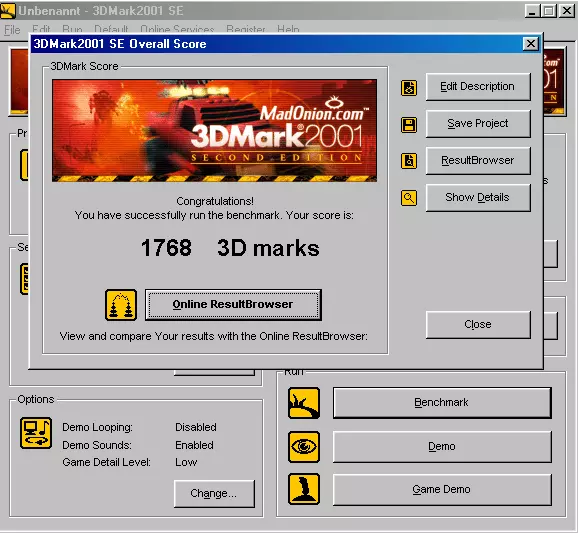Viewport: 578px width, 533px height.
Task: Start the Benchmark in main window
Action: (x=442, y=403)
